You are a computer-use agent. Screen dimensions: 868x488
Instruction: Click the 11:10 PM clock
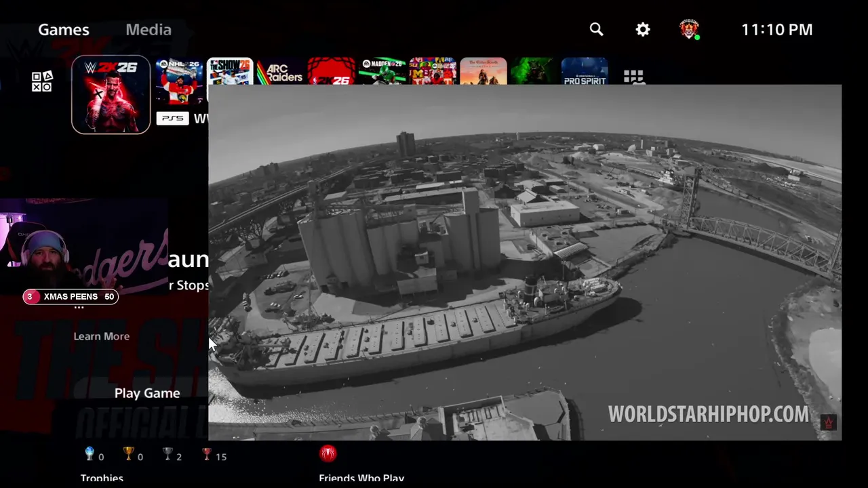point(776,29)
